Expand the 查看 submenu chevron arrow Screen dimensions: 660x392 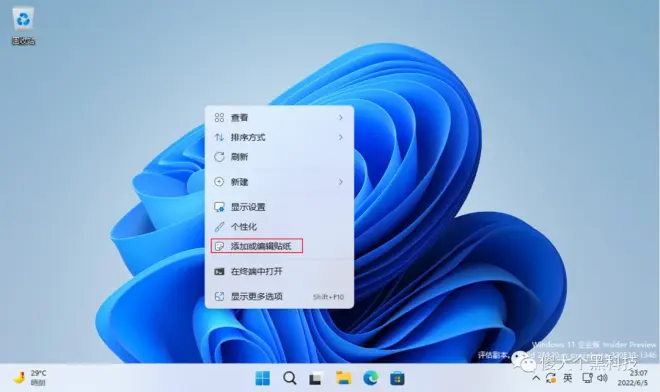click(341, 117)
